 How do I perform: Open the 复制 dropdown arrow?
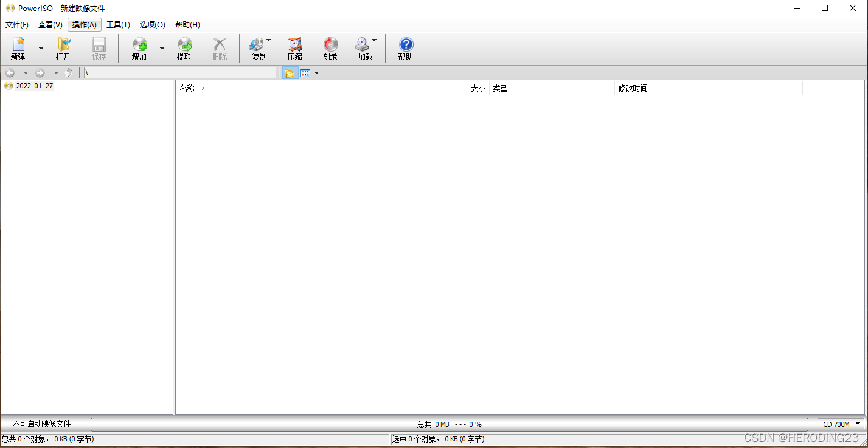268,41
